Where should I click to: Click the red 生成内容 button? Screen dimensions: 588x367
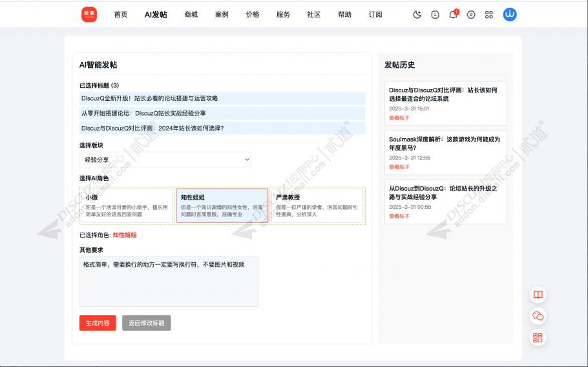[x=98, y=323]
